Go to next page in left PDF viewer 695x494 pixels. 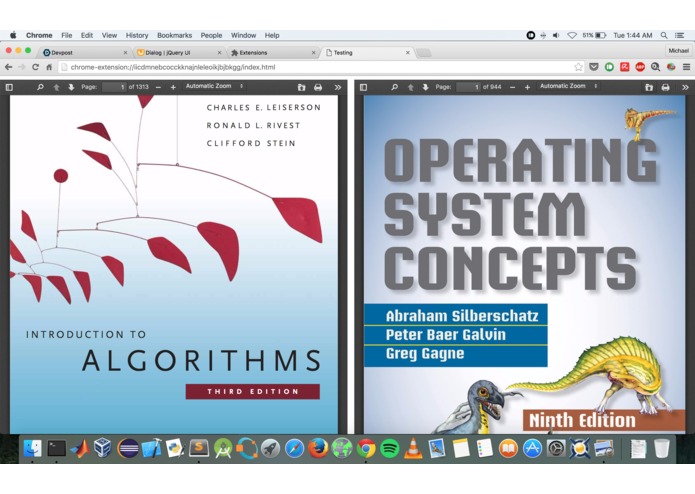[71, 87]
